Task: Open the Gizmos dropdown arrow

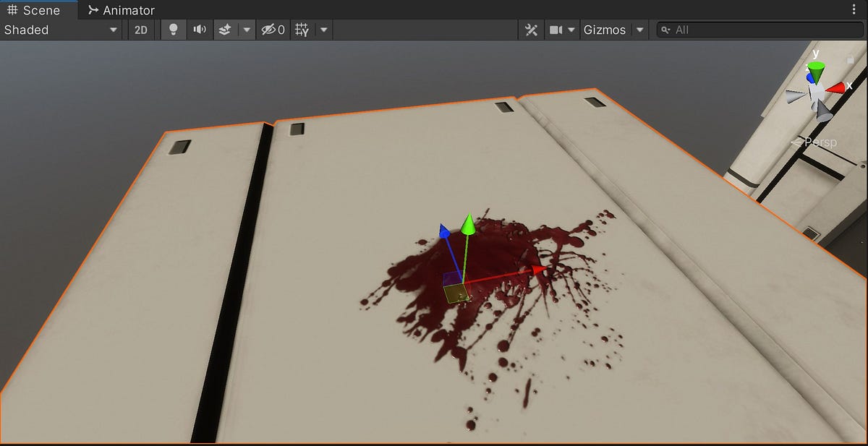Action: 639,30
